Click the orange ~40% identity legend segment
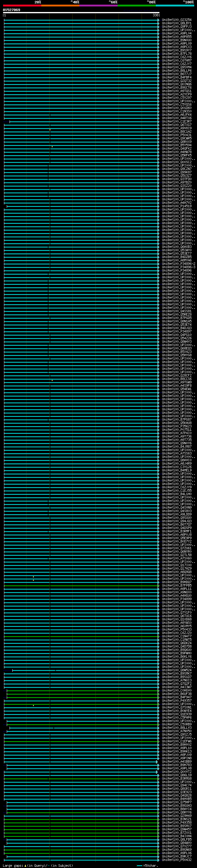197x868 pixels. [x=60, y=6]
